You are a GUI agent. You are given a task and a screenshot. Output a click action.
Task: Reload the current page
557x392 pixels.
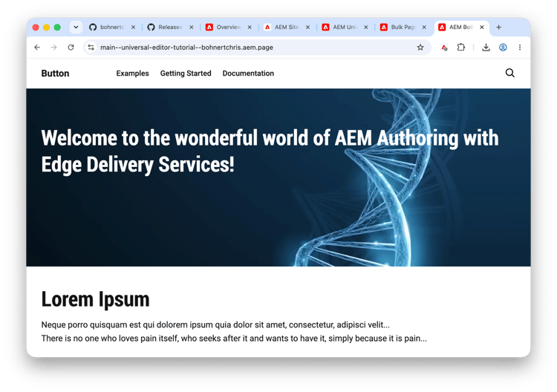tap(71, 48)
